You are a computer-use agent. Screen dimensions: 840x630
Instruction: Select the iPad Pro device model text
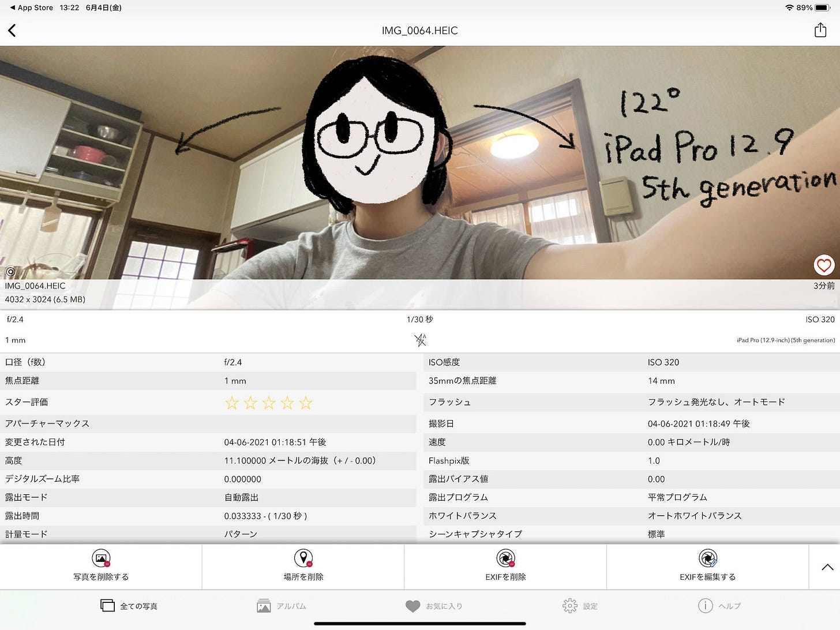[786, 340]
